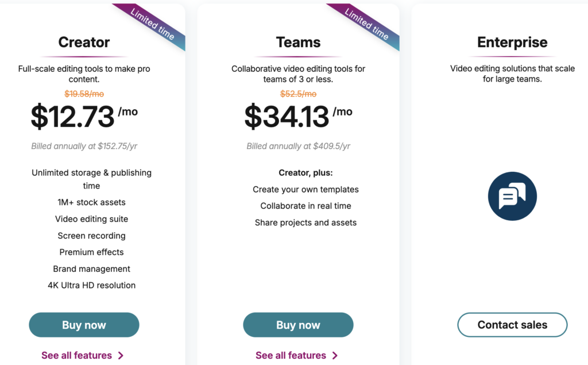Screen dimensions: 588x365
Task: Expand the chevron beside Teams' See all features
Action: [335, 356]
